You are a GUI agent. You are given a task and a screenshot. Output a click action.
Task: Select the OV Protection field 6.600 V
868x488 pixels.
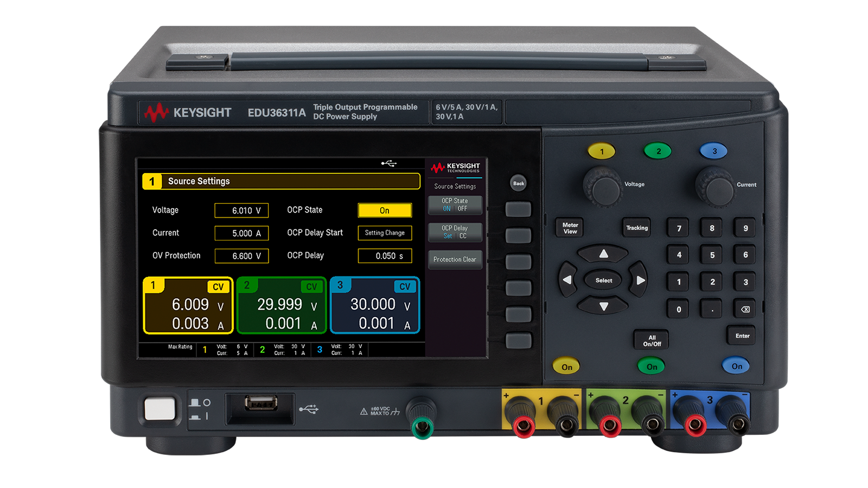coord(241,256)
